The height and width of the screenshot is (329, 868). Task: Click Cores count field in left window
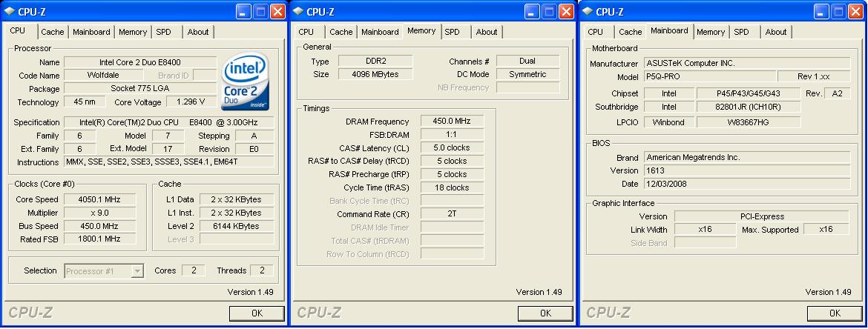194,270
